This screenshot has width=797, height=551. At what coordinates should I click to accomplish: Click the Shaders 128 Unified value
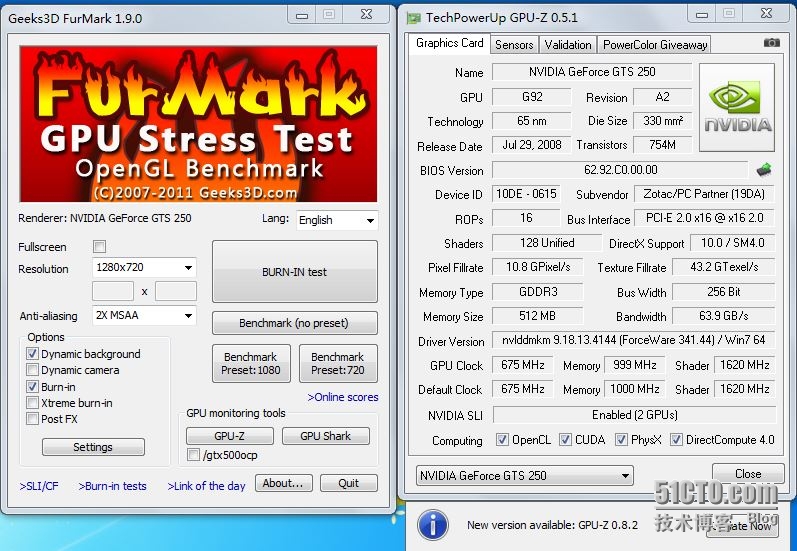(x=547, y=243)
